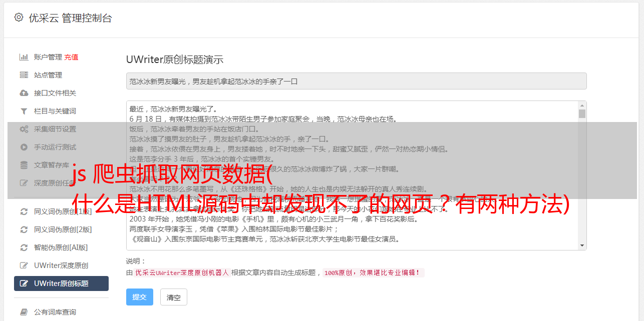Open the 充值 recharge link
644x321 pixels.
click(x=71, y=57)
